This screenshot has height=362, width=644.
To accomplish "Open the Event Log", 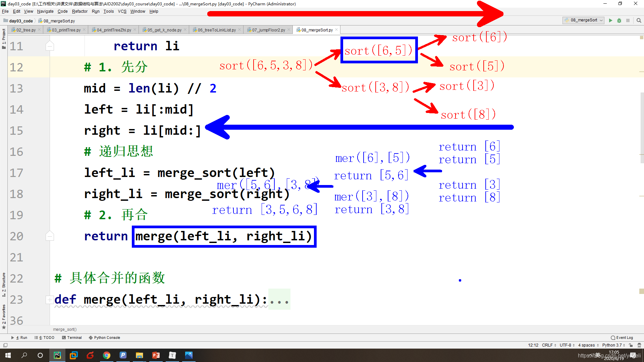I will 622,338.
